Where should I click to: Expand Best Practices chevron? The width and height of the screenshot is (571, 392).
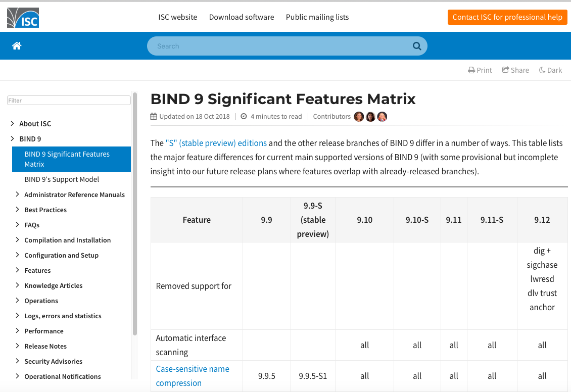pyautogui.click(x=17, y=209)
